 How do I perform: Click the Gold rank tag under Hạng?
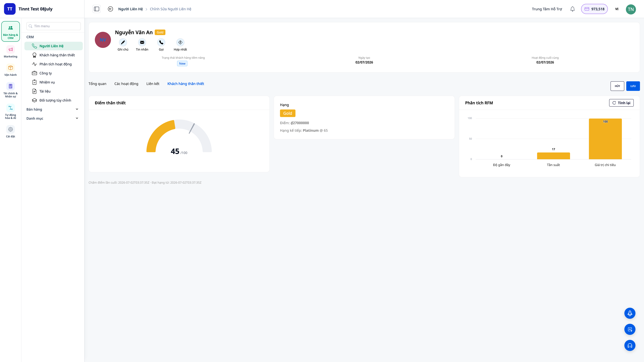288,113
